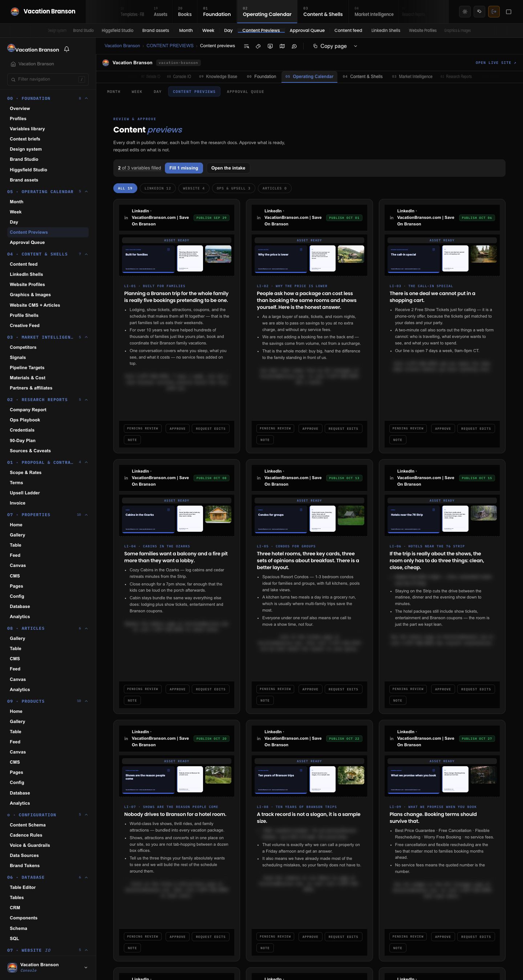Click the orange sign-out arrow icon
The height and width of the screenshot is (980, 523).
[494, 12]
